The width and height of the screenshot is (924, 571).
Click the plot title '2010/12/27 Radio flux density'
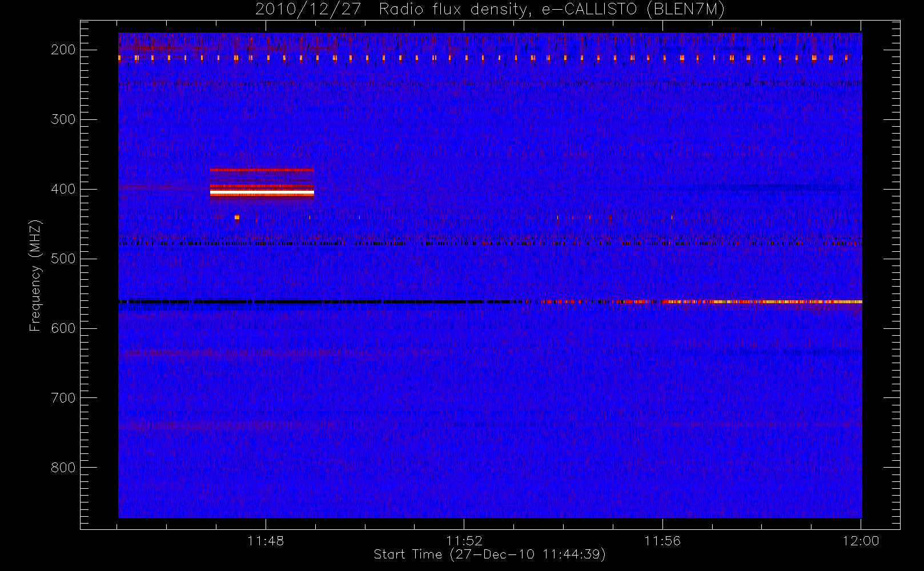coord(393,10)
